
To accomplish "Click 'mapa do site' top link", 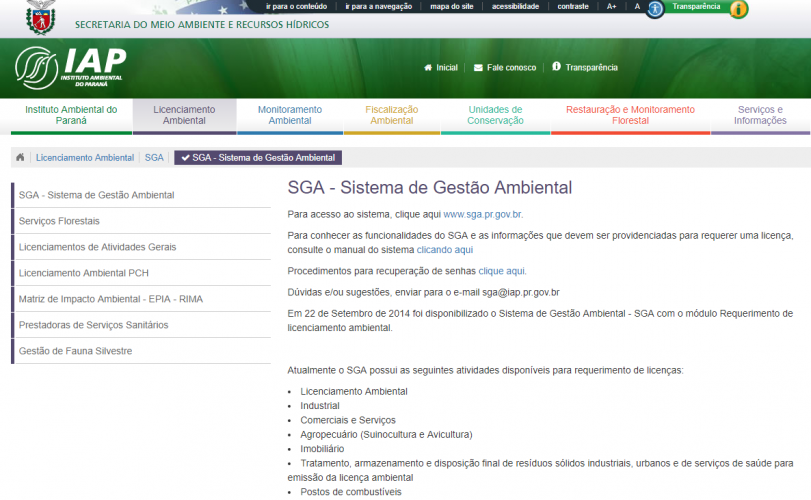I will 452,6.
